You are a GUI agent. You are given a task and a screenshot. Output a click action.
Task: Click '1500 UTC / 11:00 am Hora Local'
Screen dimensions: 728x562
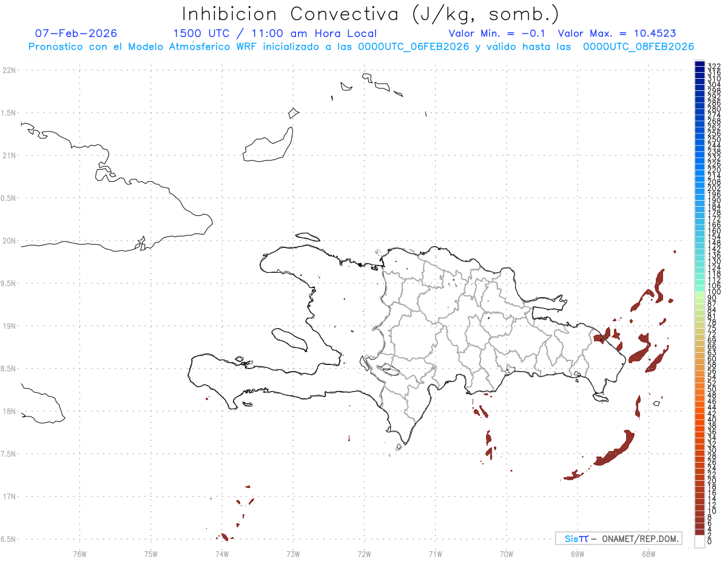tap(275, 33)
